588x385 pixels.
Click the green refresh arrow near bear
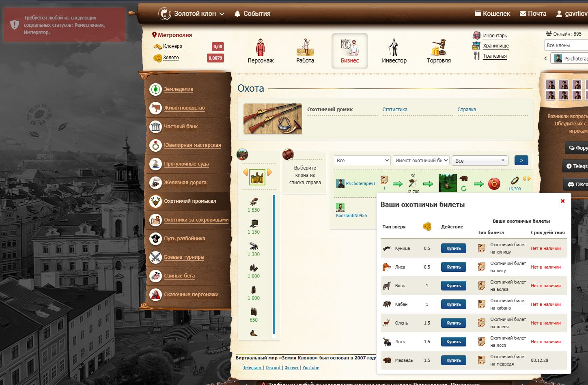click(464, 188)
